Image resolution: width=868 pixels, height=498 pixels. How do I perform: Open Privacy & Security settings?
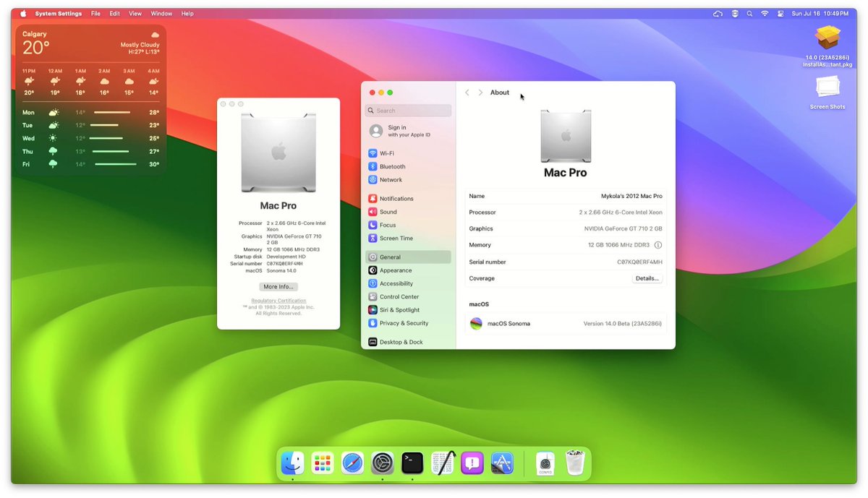tap(408, 323)
